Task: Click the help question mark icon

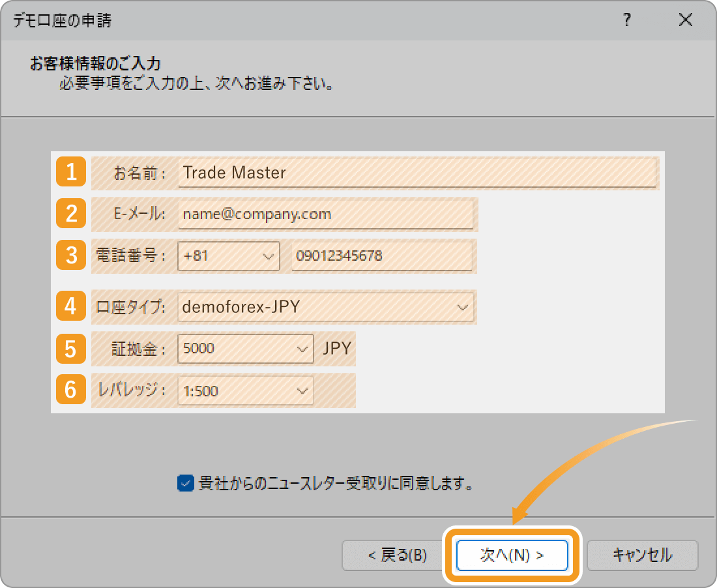Action: pos(627,20)
